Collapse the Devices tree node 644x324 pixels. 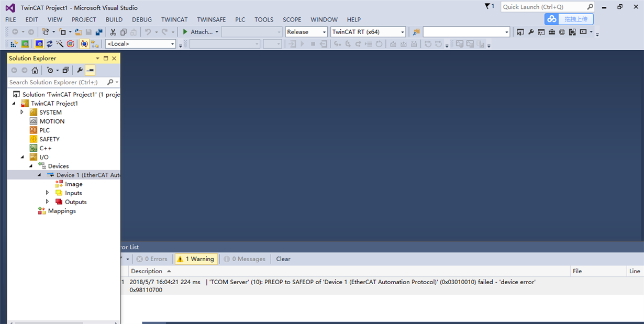[31, 166]
